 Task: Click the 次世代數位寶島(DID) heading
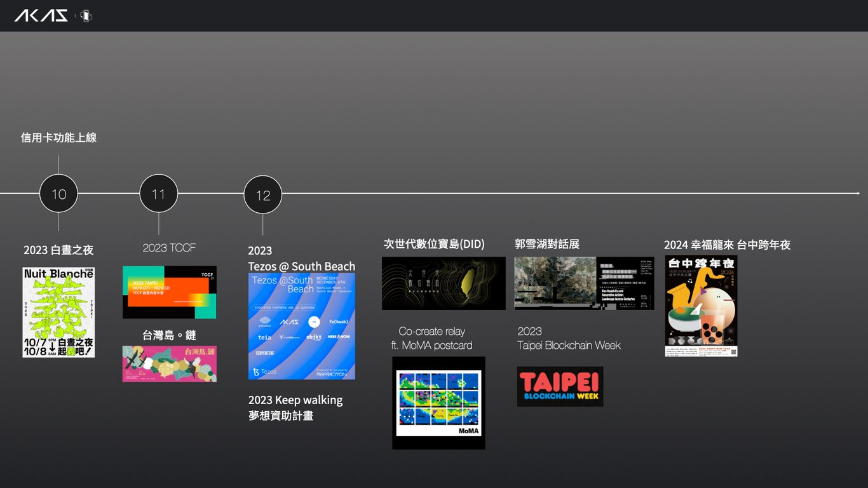[434, 244]
